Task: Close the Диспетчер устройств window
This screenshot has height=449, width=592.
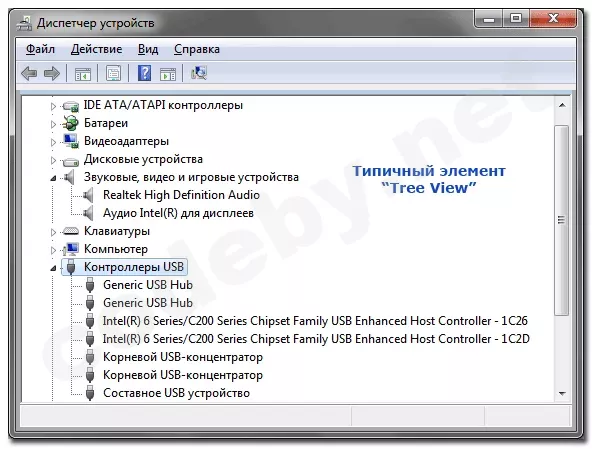Action: 553,19
